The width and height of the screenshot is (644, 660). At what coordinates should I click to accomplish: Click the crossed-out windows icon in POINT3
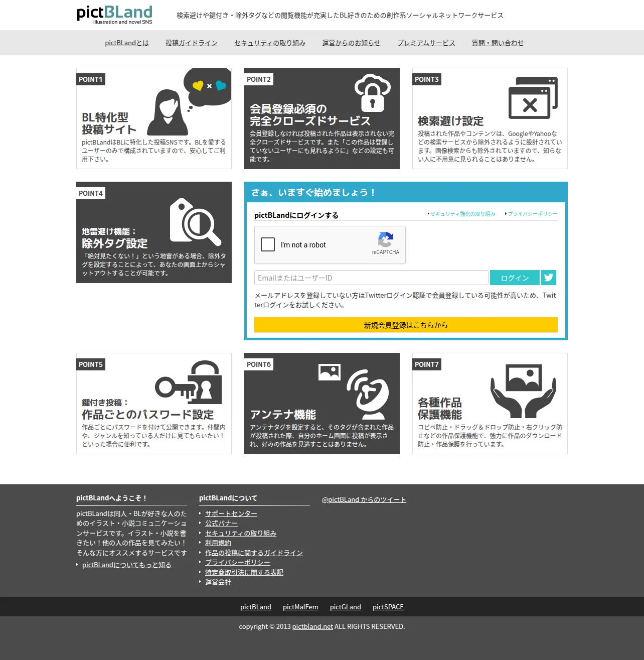click(x=533, y=98)
